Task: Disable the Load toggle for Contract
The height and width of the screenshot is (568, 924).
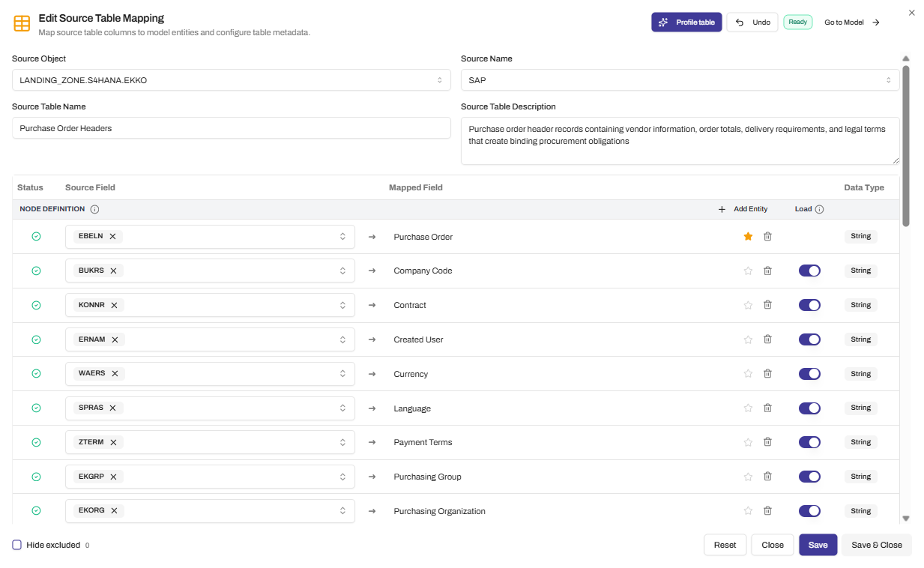Action: click(x=809, y=305)
